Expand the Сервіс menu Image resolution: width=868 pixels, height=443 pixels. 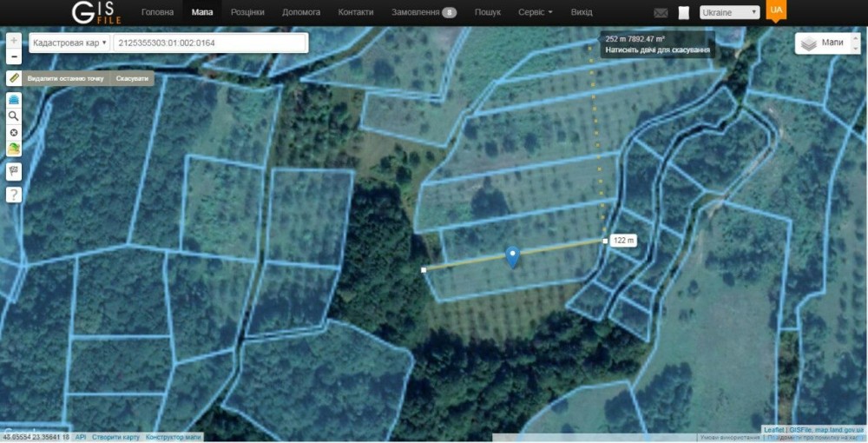[x=536, y=12]
